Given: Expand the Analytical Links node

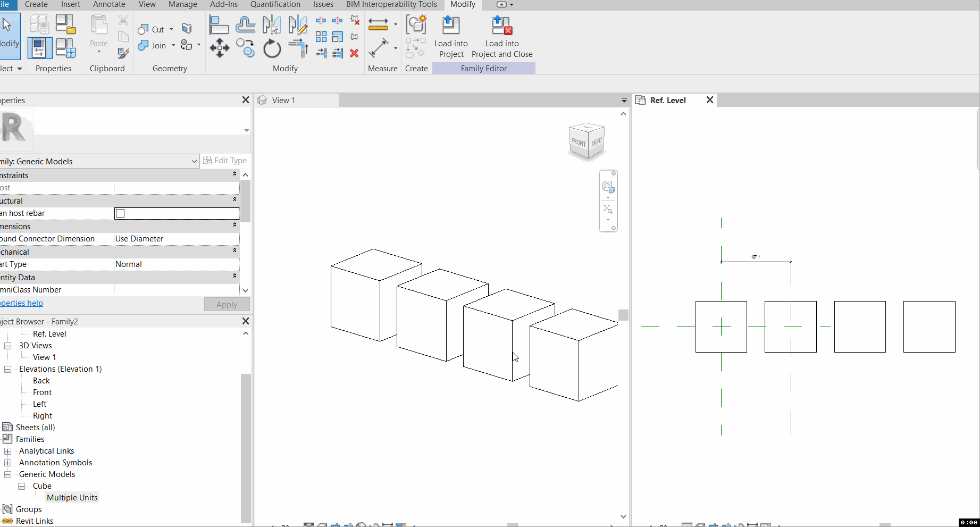Looking at the screenshot, I should [8, 451].
